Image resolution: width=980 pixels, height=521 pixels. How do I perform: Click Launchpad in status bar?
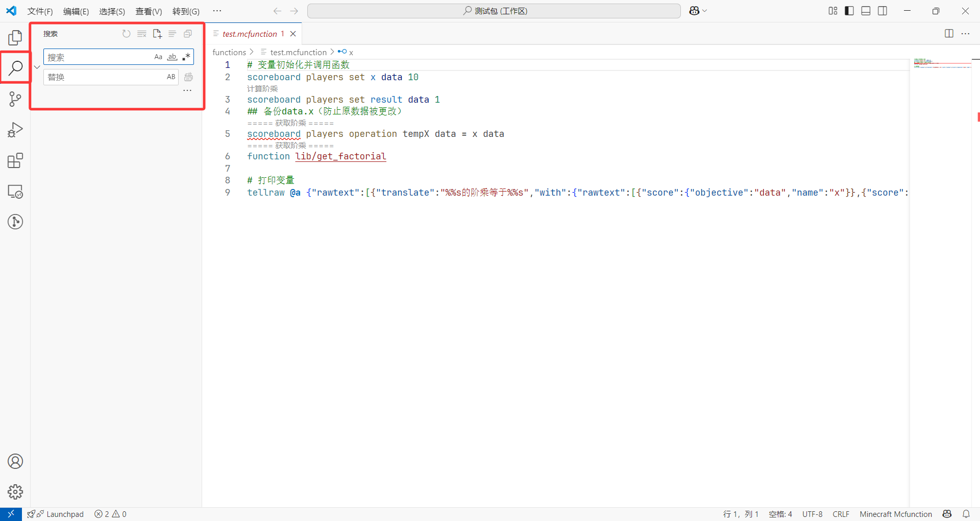tap(55, 514)
